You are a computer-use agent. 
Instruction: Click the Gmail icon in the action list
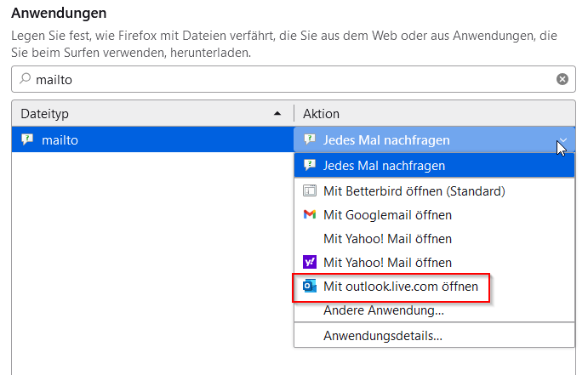point(310,214)
